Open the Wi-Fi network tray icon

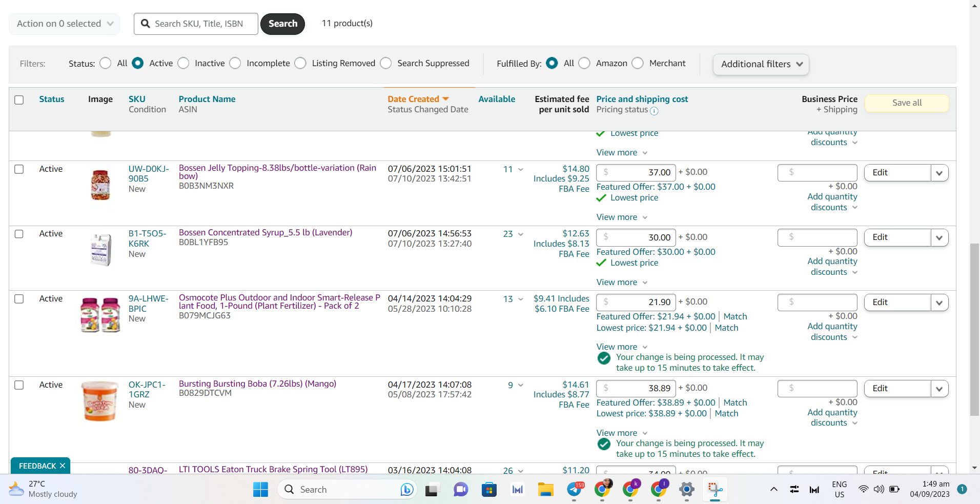[x=864, y=489]
